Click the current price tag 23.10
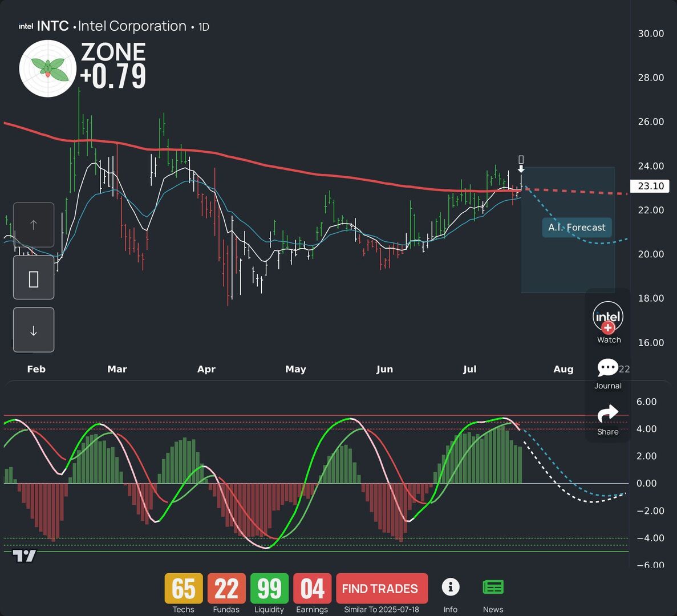677x616 pixels. (x=650, y=186)
